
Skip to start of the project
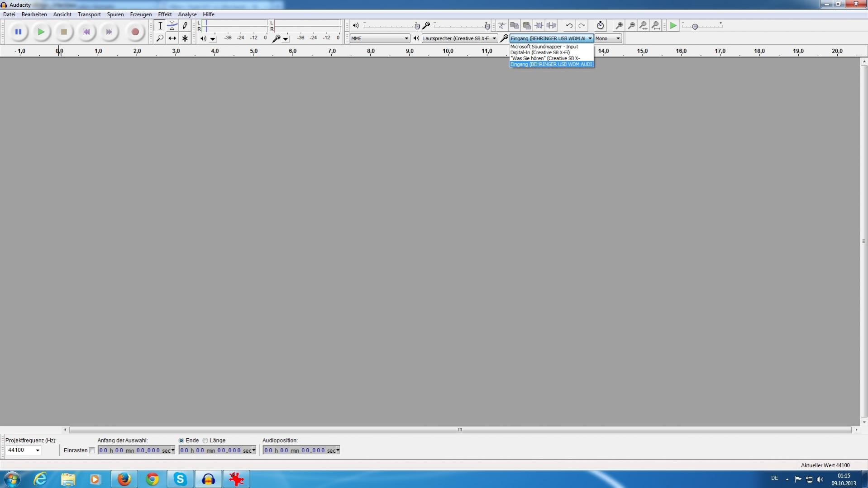[x=86, y=32]
